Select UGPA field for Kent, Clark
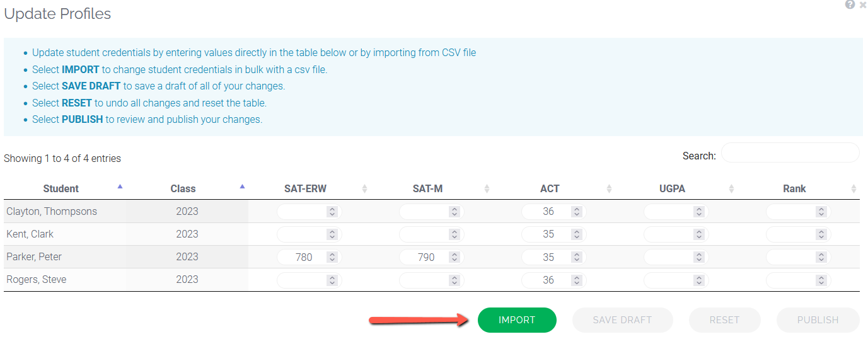868x339 pixels. click(x=676, y=234)
